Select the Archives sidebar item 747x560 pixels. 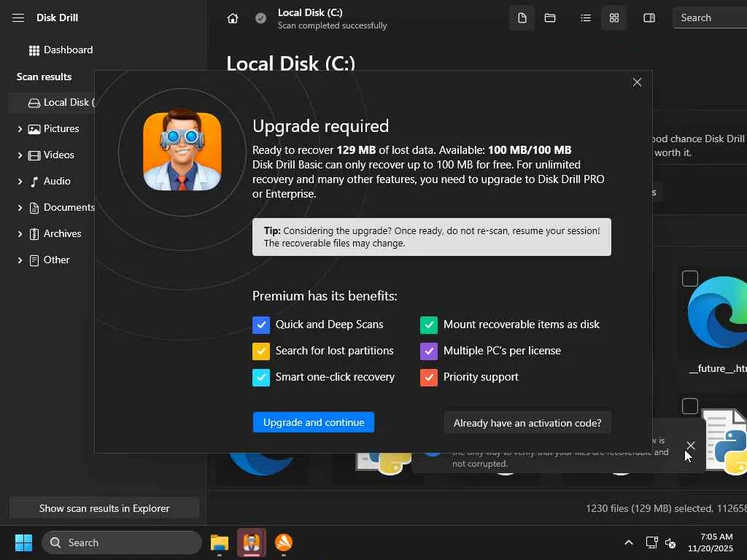tap(62, 233)
